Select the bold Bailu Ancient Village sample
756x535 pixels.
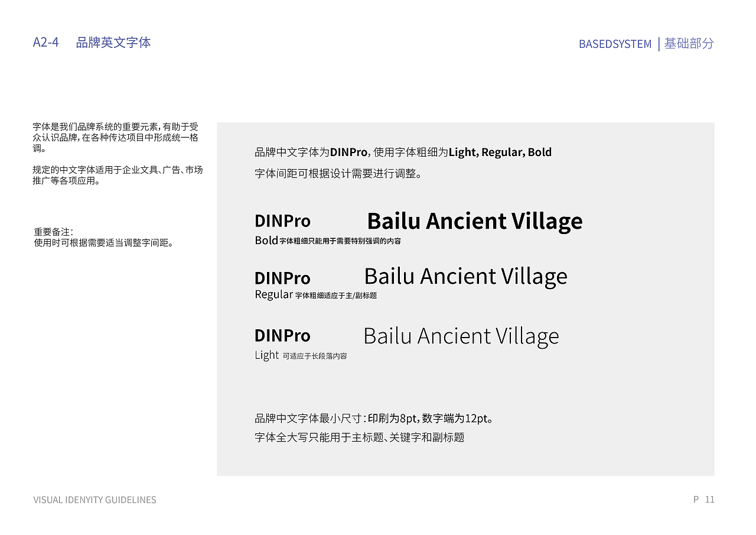tap(474, 221)
